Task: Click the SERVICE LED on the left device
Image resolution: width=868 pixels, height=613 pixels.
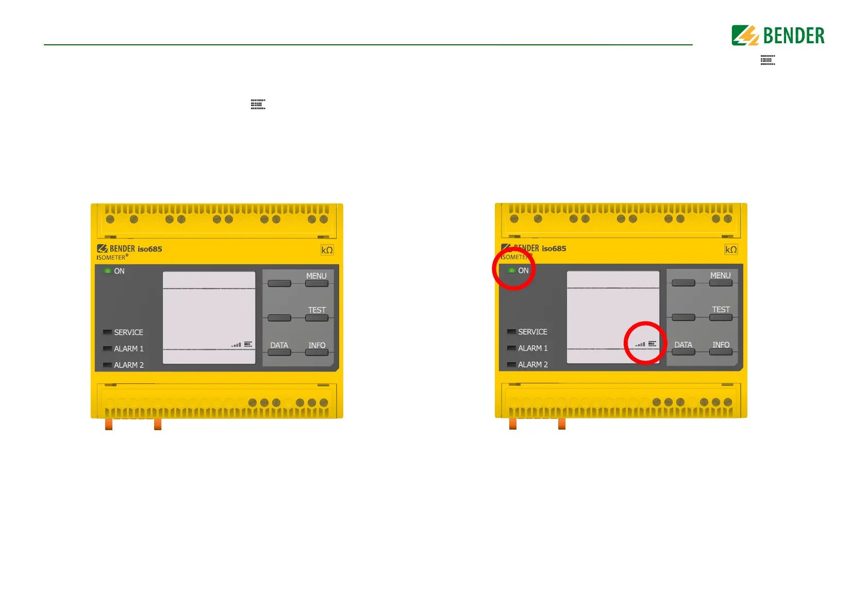Action: coord(107,332)
